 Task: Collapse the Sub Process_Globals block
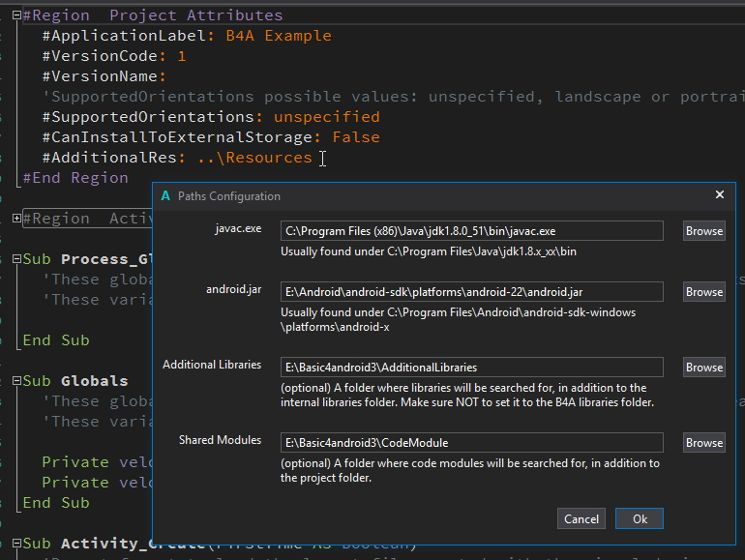16,259
